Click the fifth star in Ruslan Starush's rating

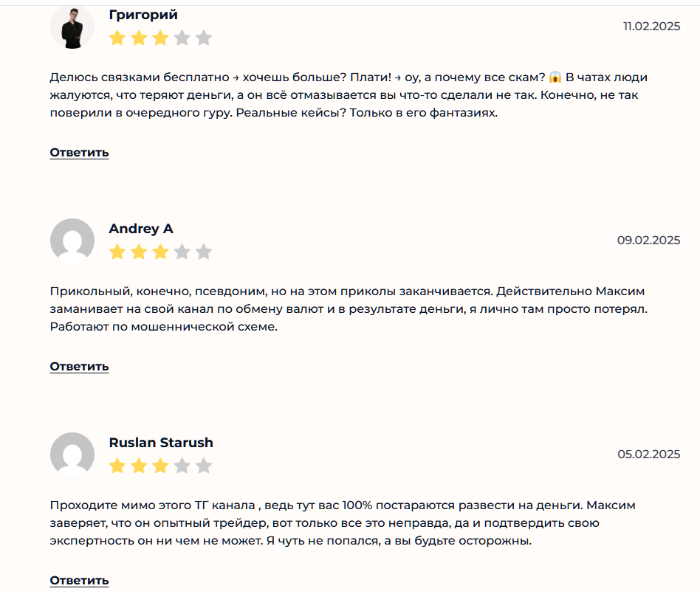204,466
